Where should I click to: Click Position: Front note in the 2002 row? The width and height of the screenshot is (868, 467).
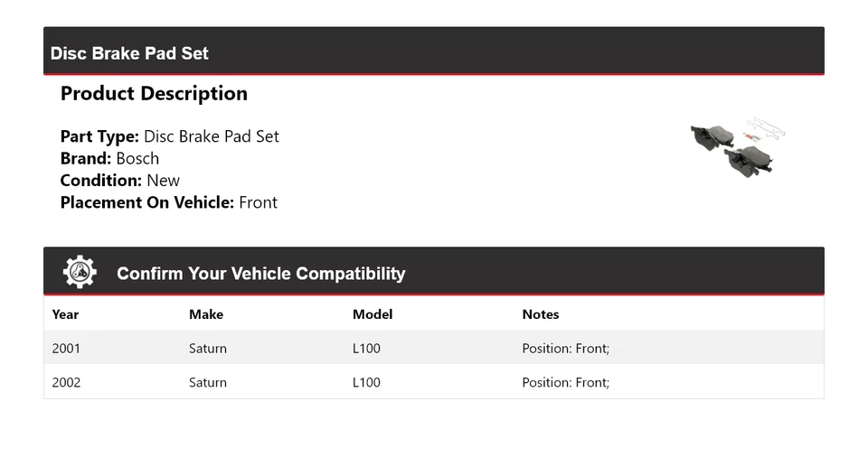point(566,382)
